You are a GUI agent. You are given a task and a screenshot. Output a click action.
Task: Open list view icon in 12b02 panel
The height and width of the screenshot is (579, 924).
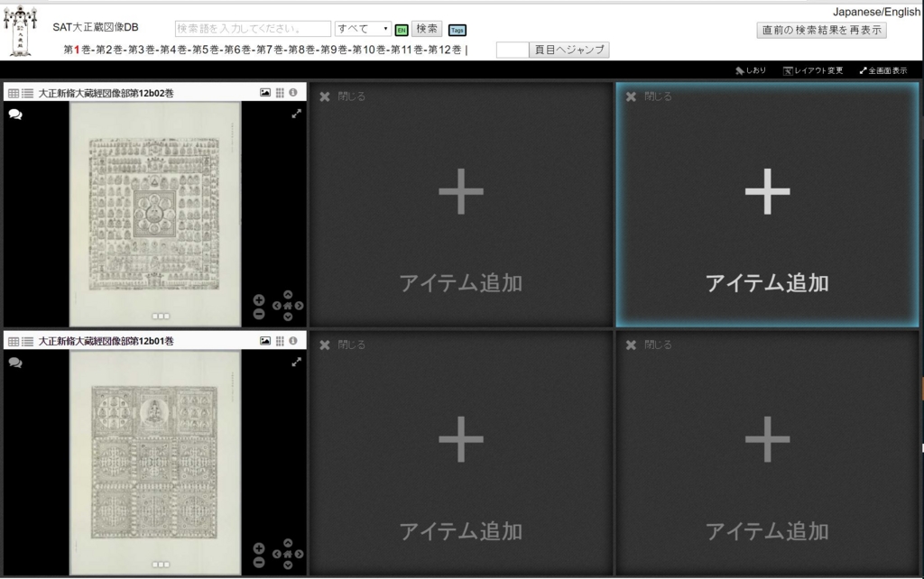pyautogui.click(x=28, y=93)
